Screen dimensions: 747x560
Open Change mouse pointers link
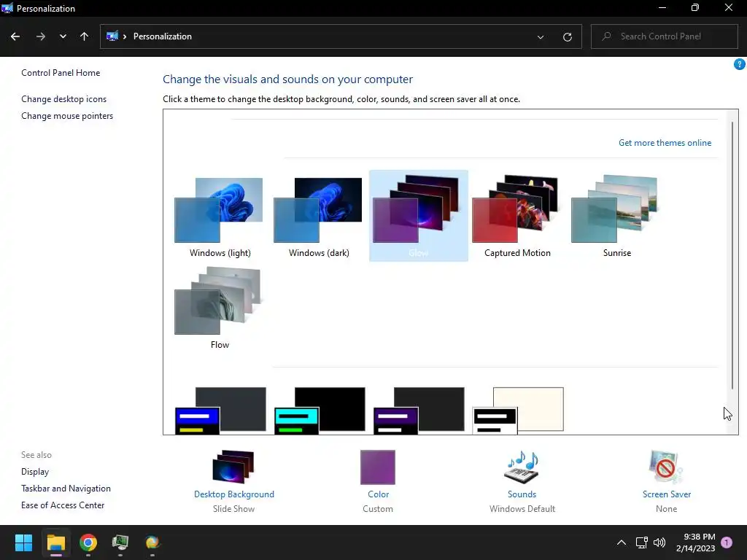click(x=67, y=116)
